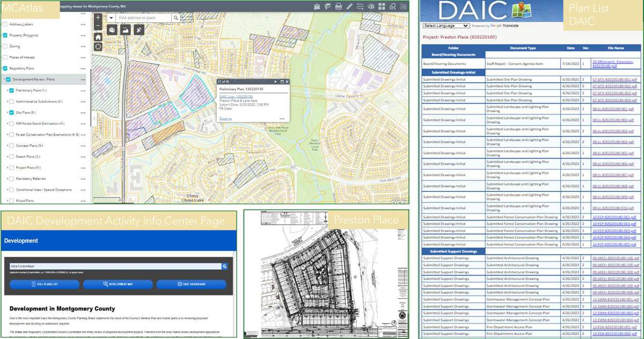Open options ellipsis for Property (Polygons) layer
The image size is (644, 339).
tap(83, 35)
